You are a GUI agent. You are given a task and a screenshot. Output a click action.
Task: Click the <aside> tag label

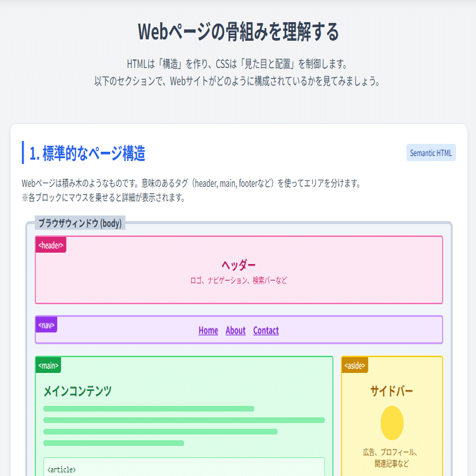[x=354, y=365]
